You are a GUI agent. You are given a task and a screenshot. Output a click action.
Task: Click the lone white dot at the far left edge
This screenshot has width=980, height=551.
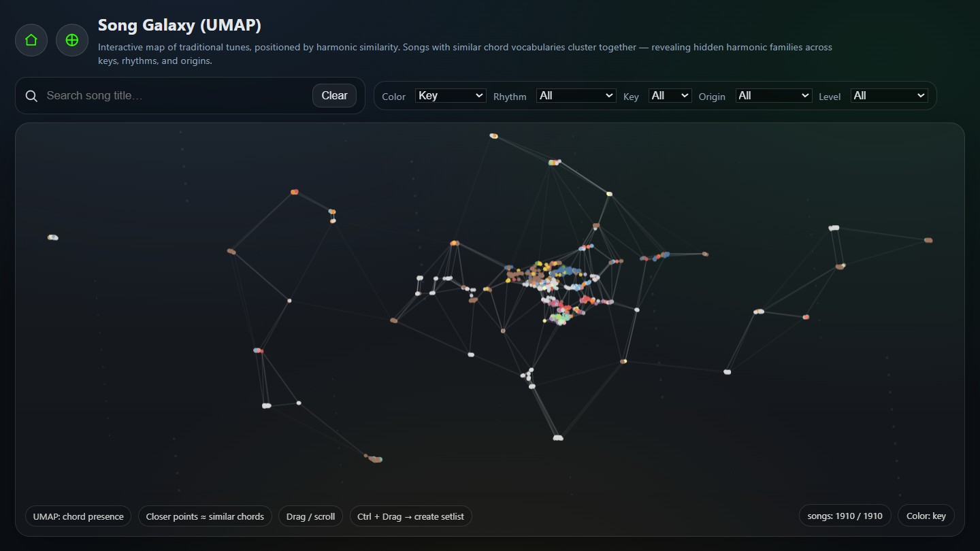[x=52, y=237]
